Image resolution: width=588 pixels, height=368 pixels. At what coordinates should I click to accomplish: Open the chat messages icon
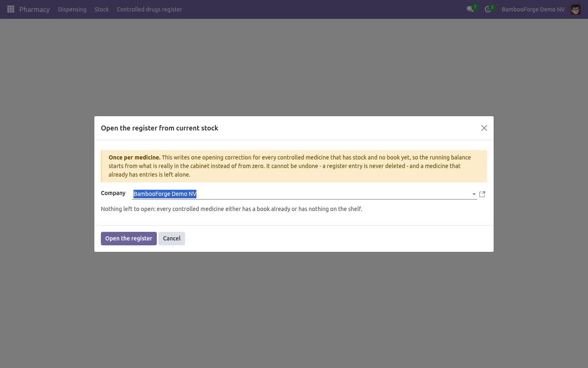(470, 9)
